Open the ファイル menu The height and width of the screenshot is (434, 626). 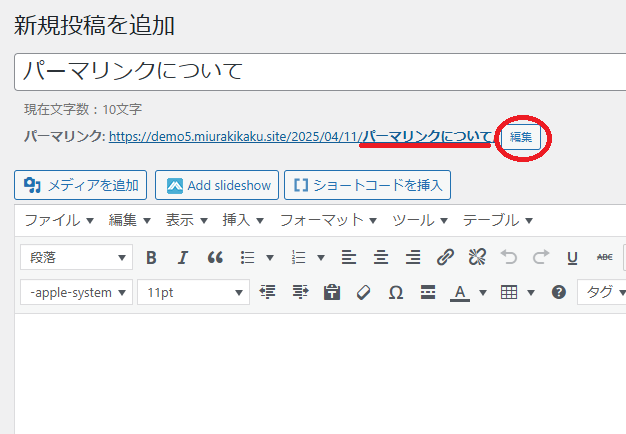pos(59,220)
